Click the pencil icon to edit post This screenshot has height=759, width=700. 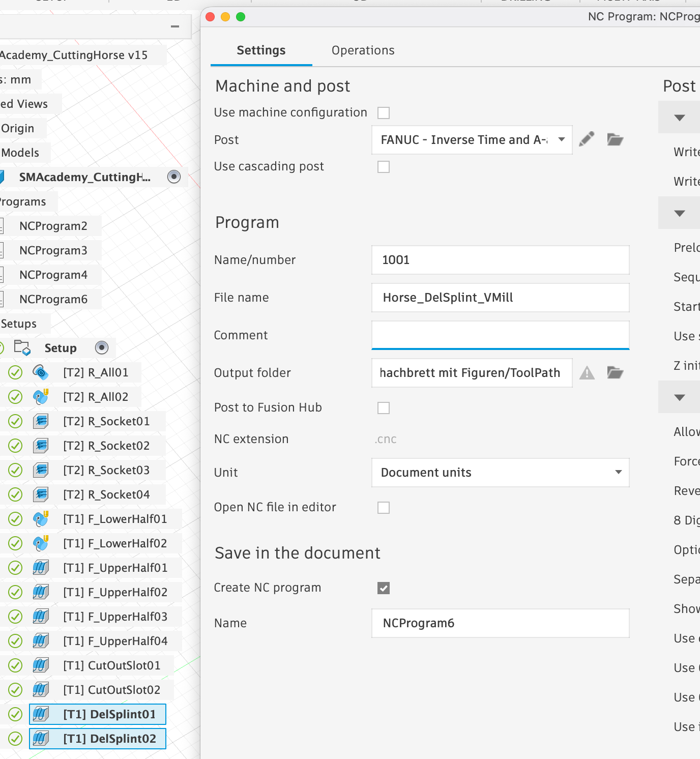click(587, 139)
